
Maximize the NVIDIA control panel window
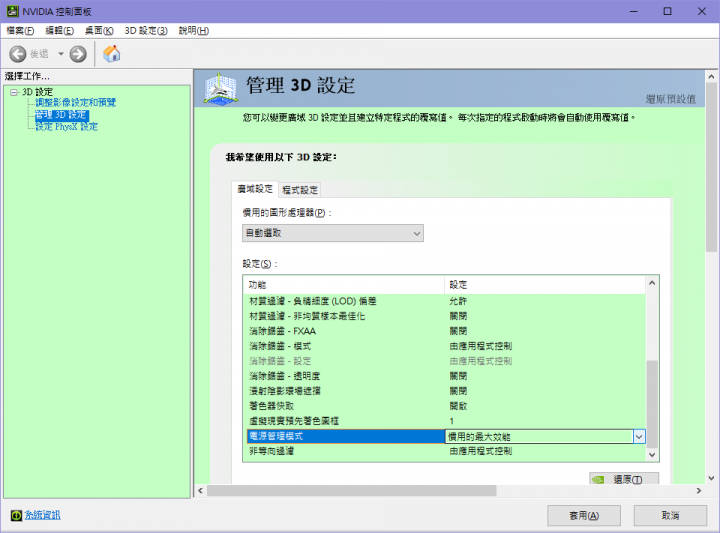pyautogui.click(x=668, y=11)
